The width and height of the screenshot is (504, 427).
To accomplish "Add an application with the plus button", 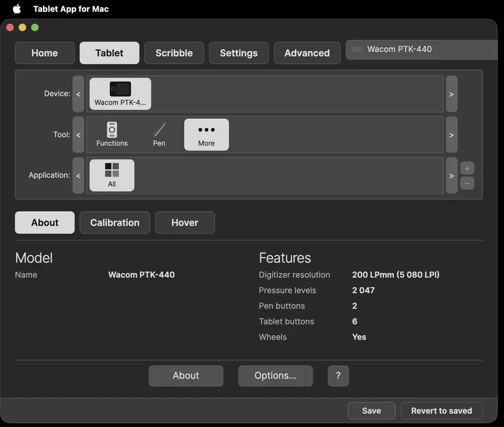I will pos(467,168).
